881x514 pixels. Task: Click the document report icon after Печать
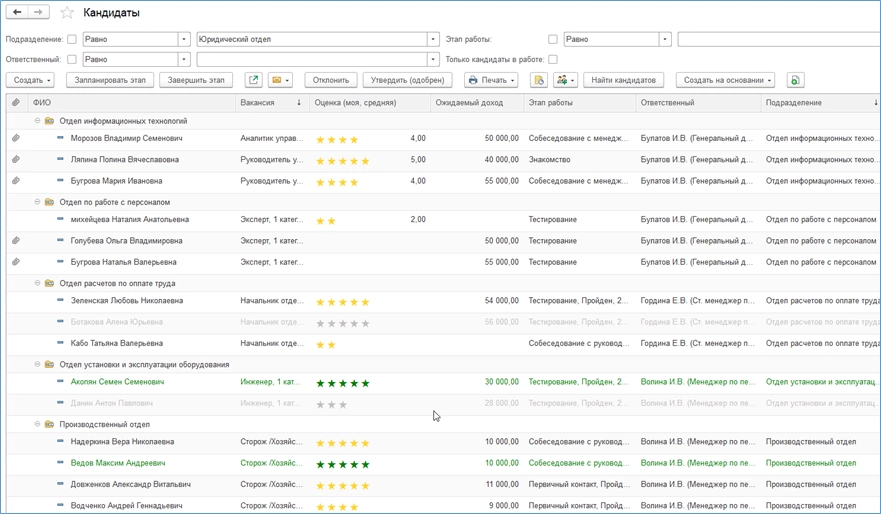tap(538, 80)
